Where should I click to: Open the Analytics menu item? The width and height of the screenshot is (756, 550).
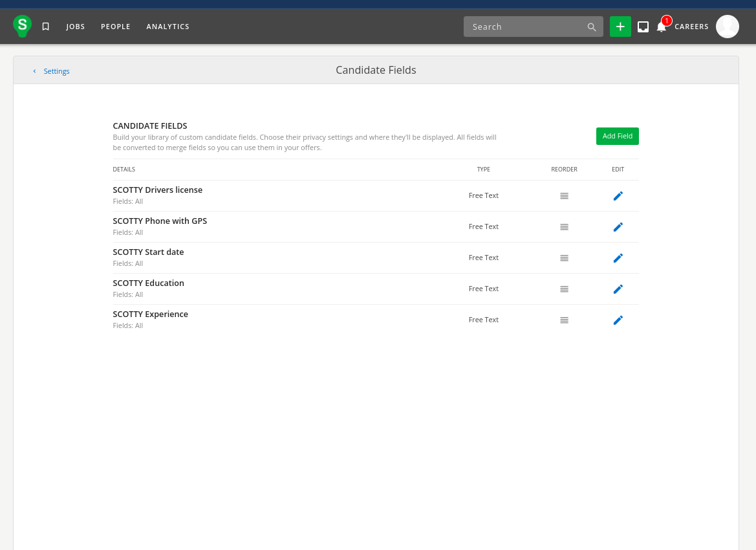point(167,27)
